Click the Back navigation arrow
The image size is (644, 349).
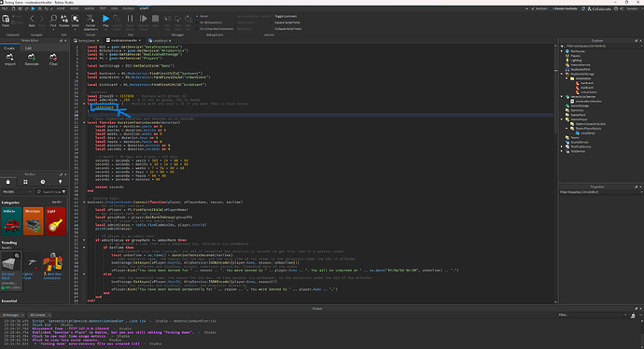click(32, 20)
